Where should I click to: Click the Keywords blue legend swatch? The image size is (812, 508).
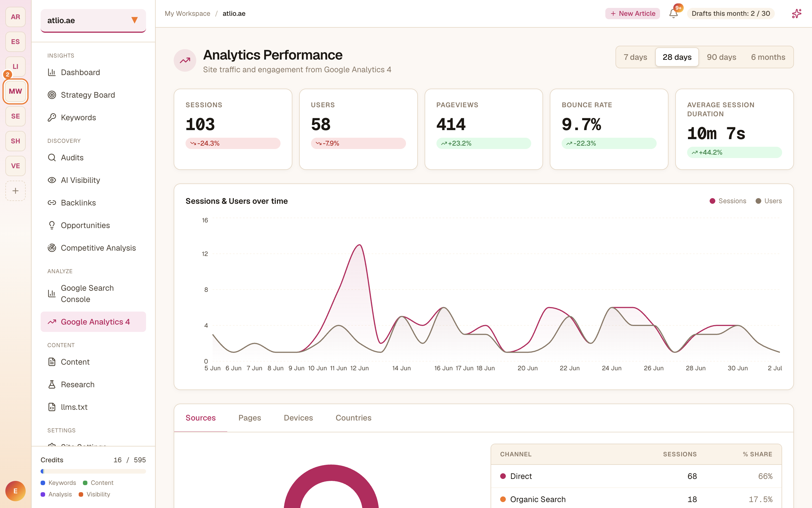point(43,483)
